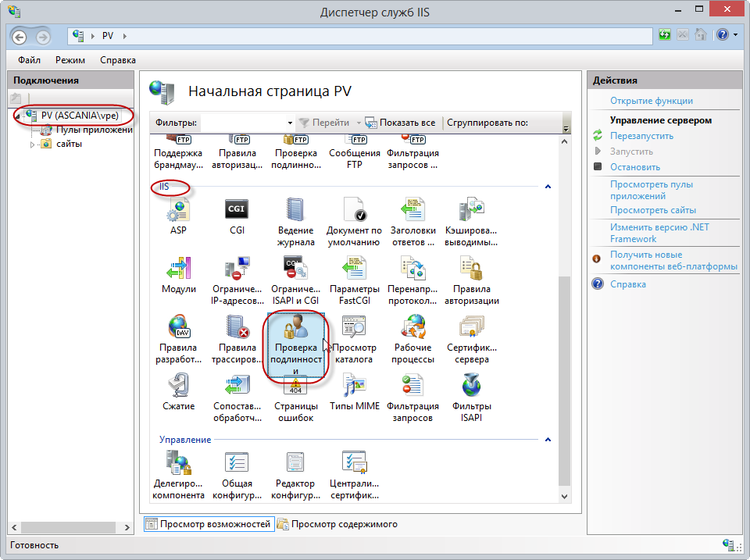
Task: Open Параметры FastCGI feature
Action: (x=354, y=280)
